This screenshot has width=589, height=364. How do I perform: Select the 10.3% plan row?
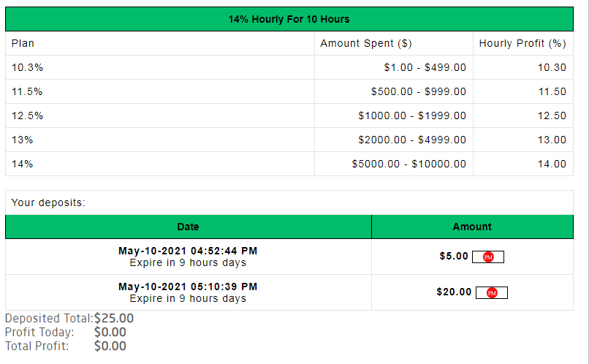point(28,67)
